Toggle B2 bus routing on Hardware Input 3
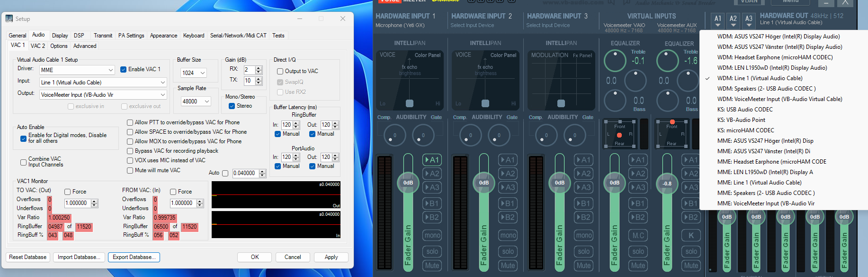Viewport: 868px width, 277px height. [583, 217]
